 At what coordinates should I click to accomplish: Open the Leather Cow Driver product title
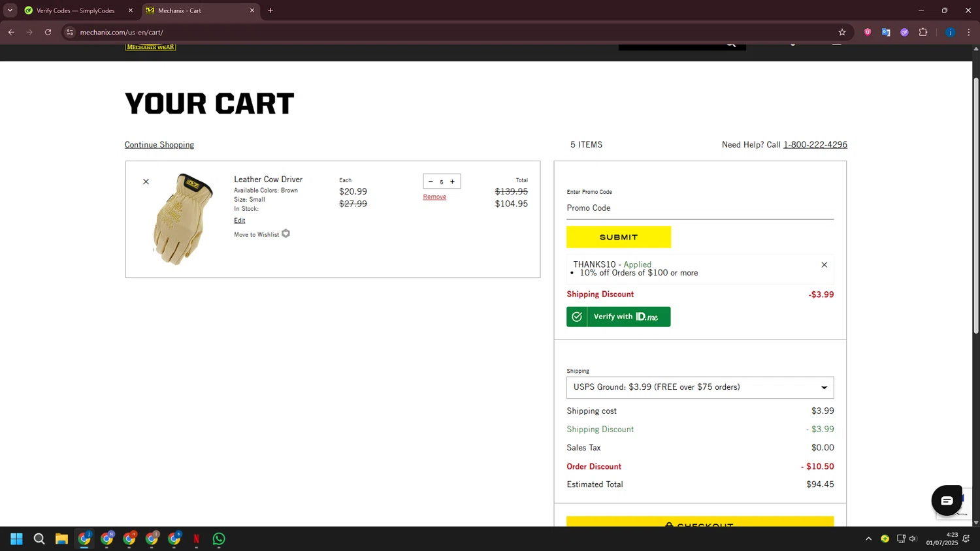coord(268,180)
